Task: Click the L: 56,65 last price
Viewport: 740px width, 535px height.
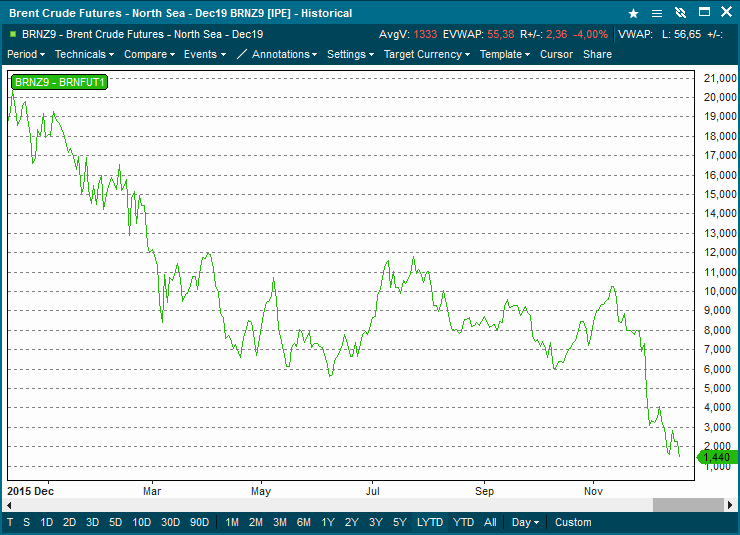Action: 681,34
